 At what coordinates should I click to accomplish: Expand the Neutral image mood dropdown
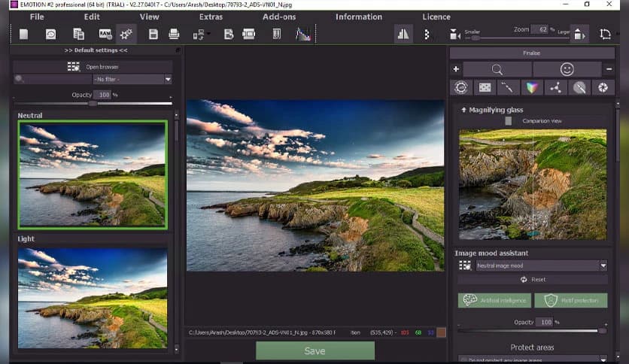click(541, 265)
